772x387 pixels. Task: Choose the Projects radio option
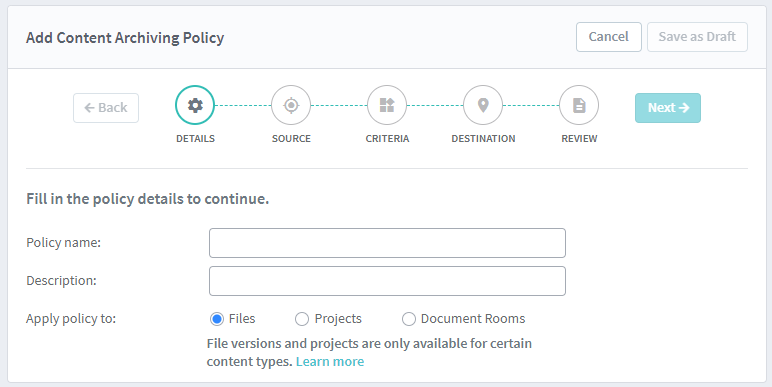[302, 319]
